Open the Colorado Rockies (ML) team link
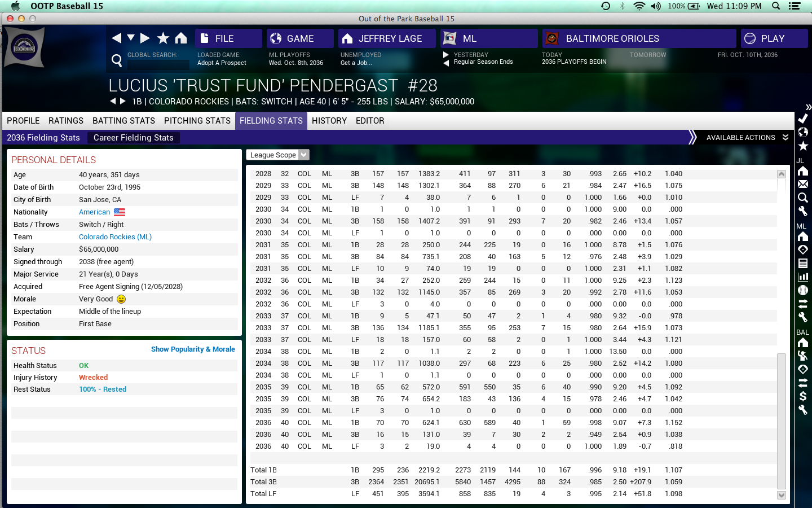 pos(115,237)
